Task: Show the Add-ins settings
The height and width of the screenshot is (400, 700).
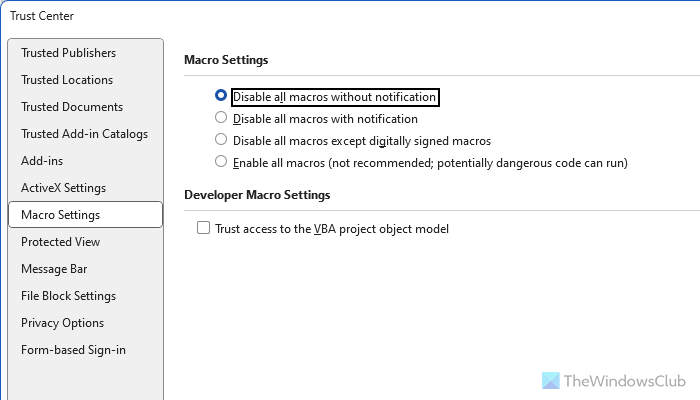Action: [x=42, y=161]
